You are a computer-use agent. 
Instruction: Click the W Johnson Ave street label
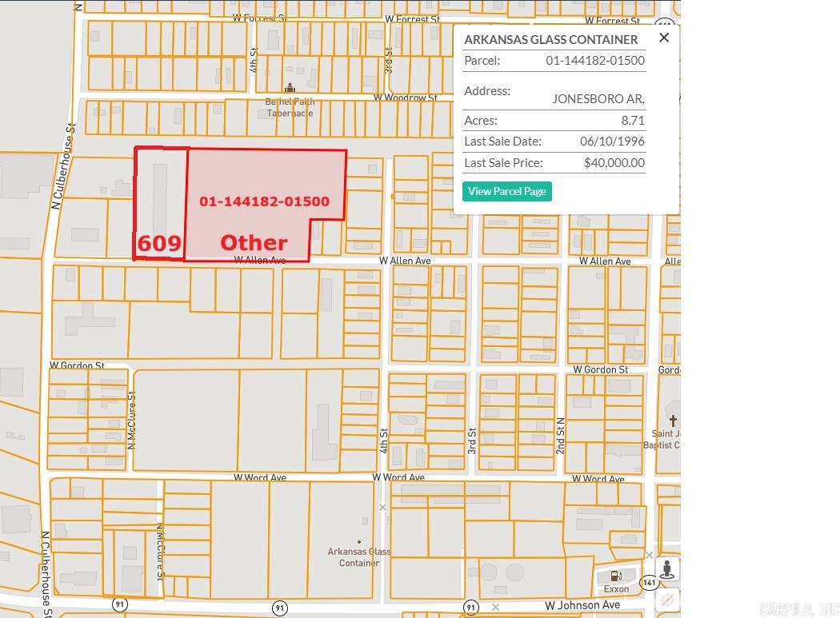click(x=582, y=605)
